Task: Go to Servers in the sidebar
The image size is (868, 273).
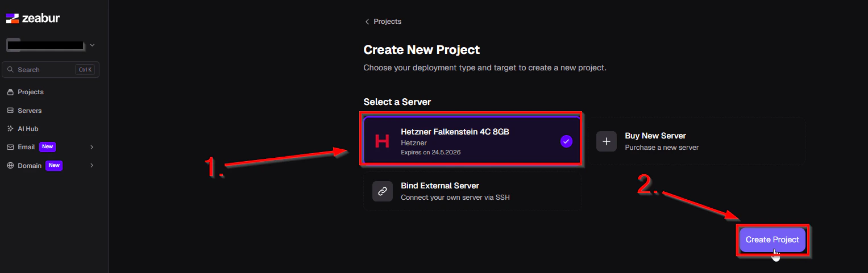Action: [x=30, y=111]
